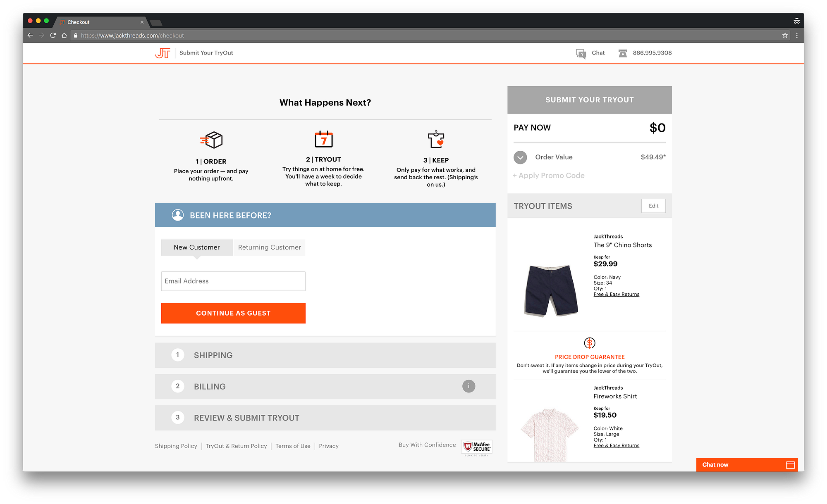This screenshot has width=827, height=504.
Task: Expand the Apply Promo Code field
Action: [549, 176]
